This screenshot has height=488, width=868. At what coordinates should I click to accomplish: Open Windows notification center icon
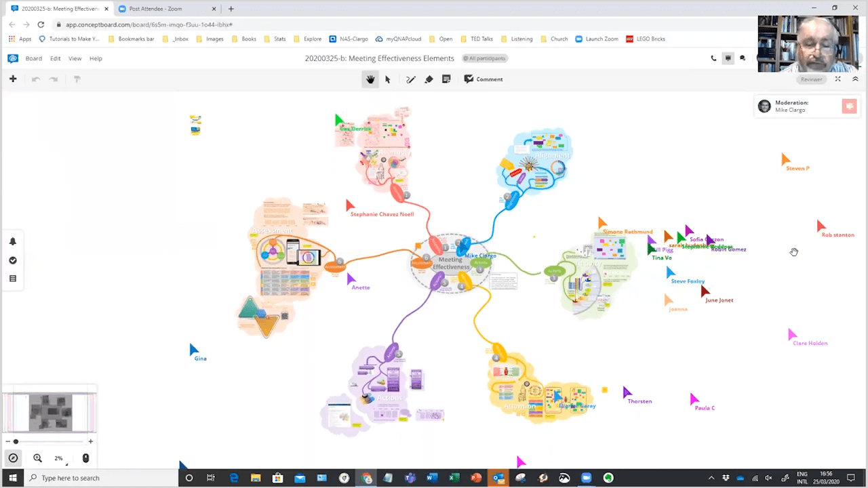pyautogui.click(x=851, y=478)
